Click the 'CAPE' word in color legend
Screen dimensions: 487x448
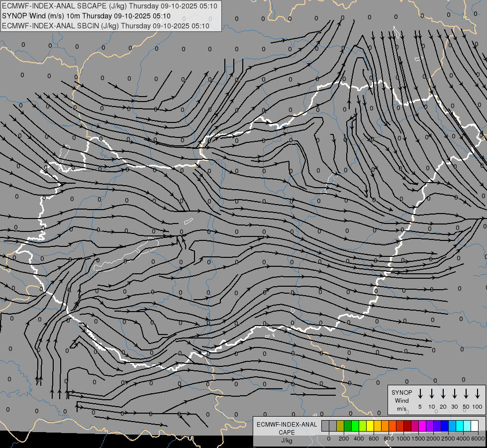(x=287, y=433)
